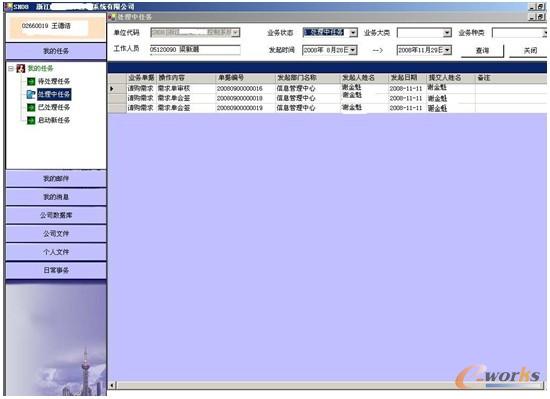Image resolution: width=550 pixels, height=399 pixels.
Task: Click the 已处理任务 green icon
Action: 31,107
